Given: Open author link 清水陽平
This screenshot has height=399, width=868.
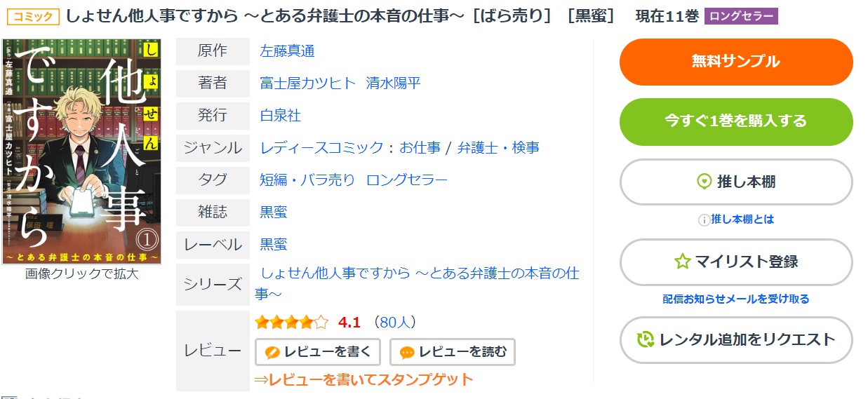Looking at the screenshot, I should (393, 83).
